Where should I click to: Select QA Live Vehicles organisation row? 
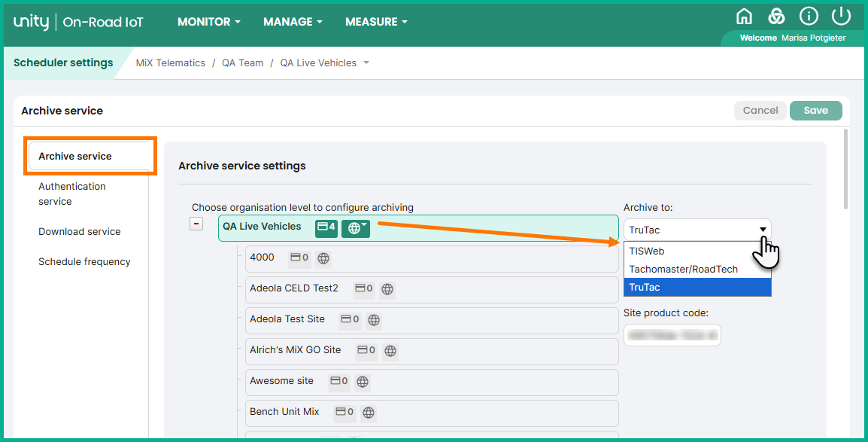418,227
